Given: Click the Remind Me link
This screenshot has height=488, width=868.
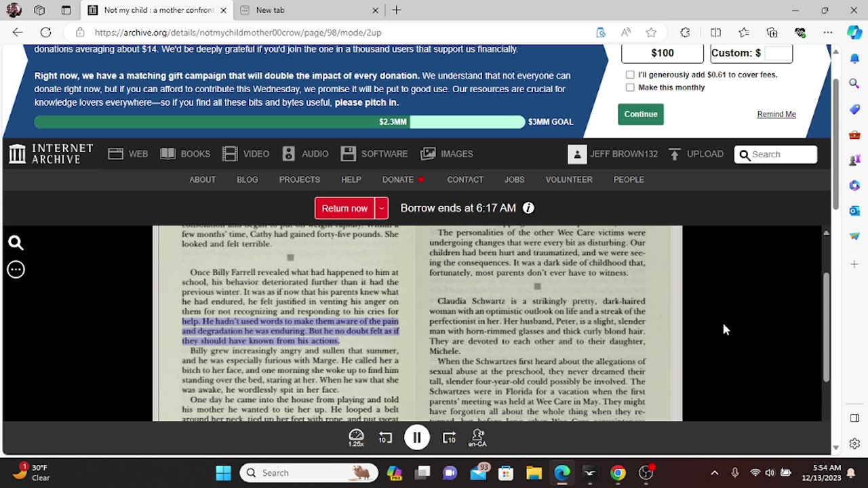Looking at the screenshot, I should point(776,114).
